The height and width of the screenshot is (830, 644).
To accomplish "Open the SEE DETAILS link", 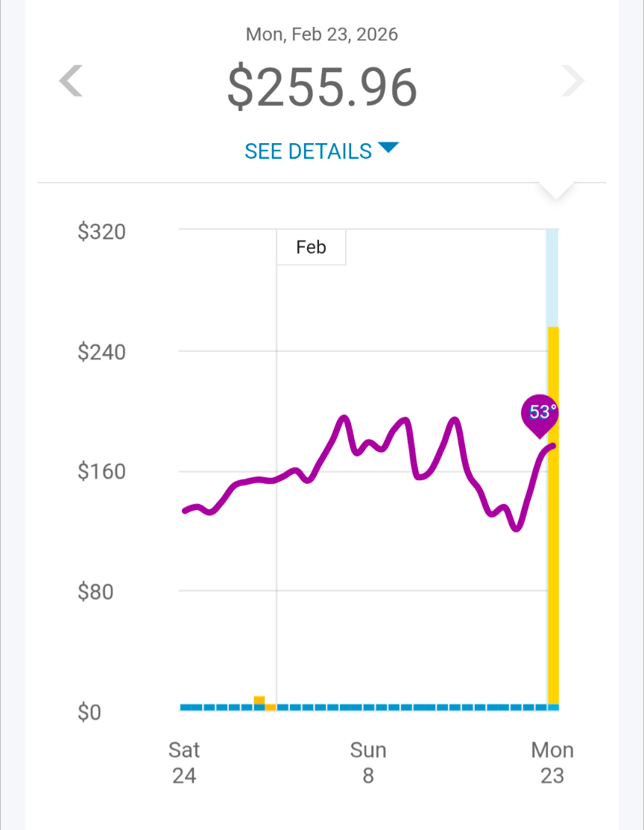I will (309, 151).
